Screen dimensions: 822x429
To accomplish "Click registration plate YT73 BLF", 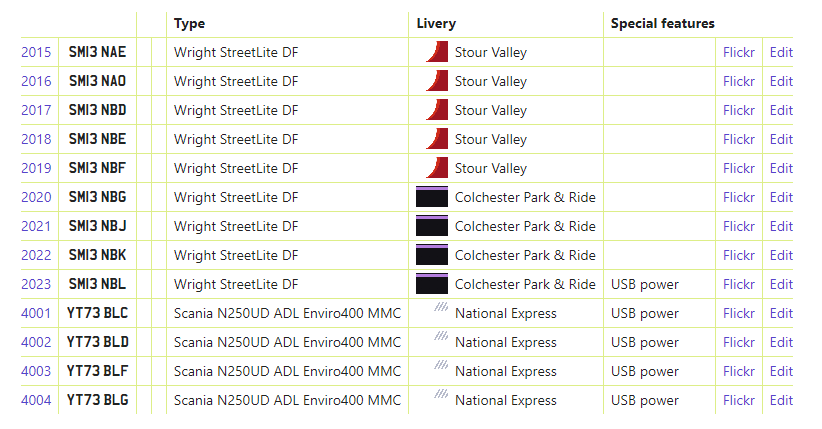I will pos(98,371).
